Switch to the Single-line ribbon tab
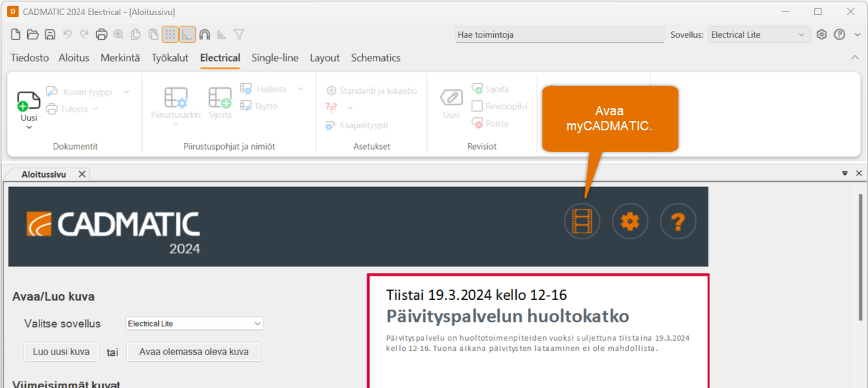Viewport: 868px width, 388px height. pyautogui.click(x=275, y=58)
